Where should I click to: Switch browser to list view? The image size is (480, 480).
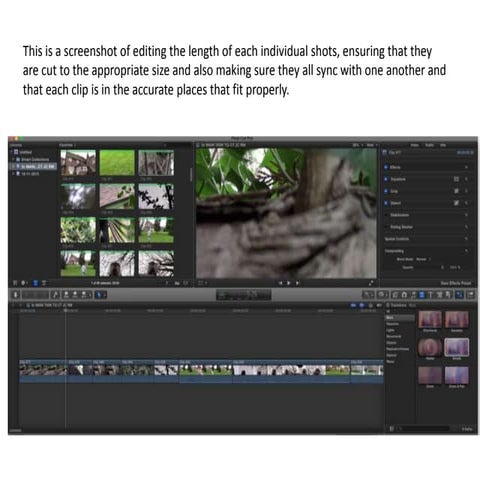tap(44, 283)
